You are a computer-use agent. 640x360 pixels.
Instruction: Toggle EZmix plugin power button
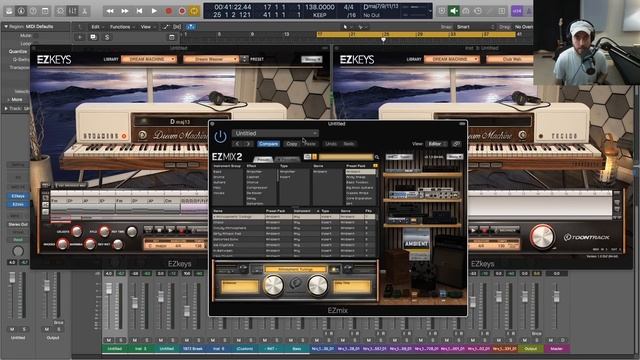(220, 137)
